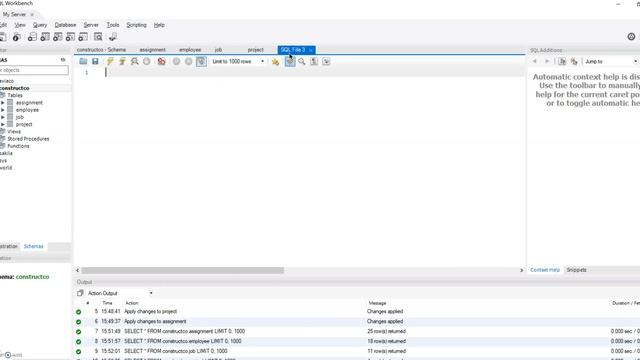The image size is (640, 360).
Task: Stop the running query icon
Action: pos(147,61)
